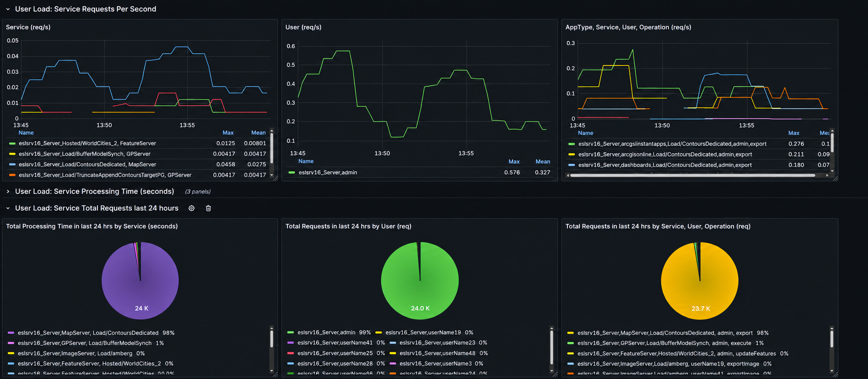Sort User legend by Mean column
This screenshot has width=868, height=379.
click(x=543, y=161)
